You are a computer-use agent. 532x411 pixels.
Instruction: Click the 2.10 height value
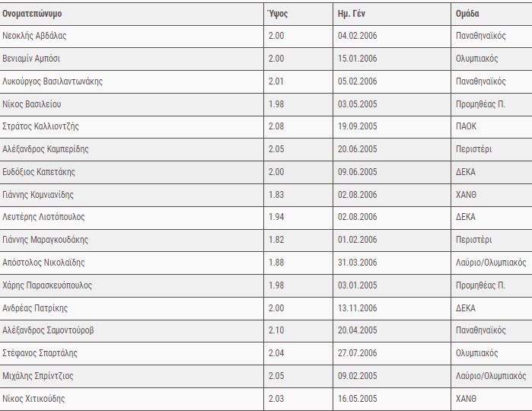pyautogui.click(x=276, y=330)
